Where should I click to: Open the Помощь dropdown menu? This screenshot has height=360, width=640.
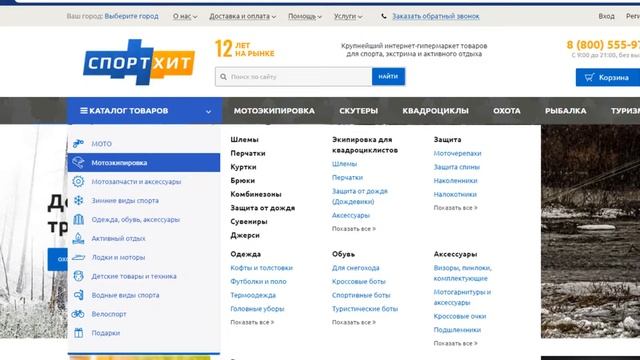click(x=305, y=16)
